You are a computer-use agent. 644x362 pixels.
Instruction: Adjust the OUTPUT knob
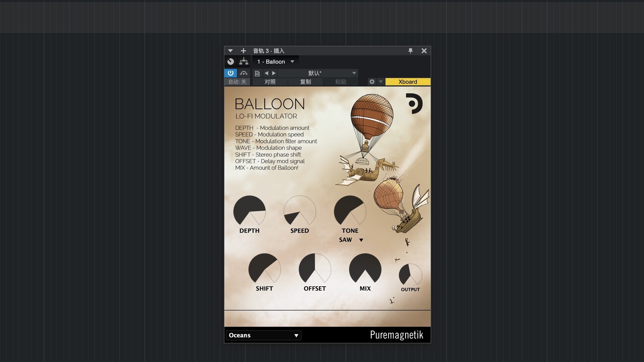pyautogui.click(x=410, y=275)
